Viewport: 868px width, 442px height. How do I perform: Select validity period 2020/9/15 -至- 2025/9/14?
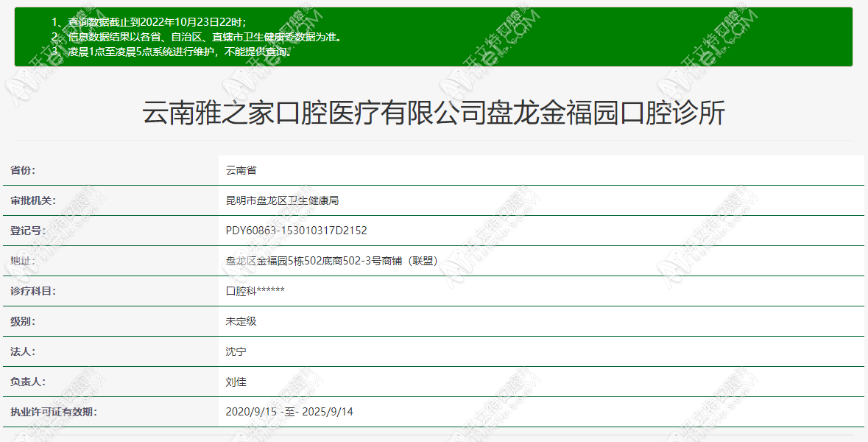[x=289, y=412]
